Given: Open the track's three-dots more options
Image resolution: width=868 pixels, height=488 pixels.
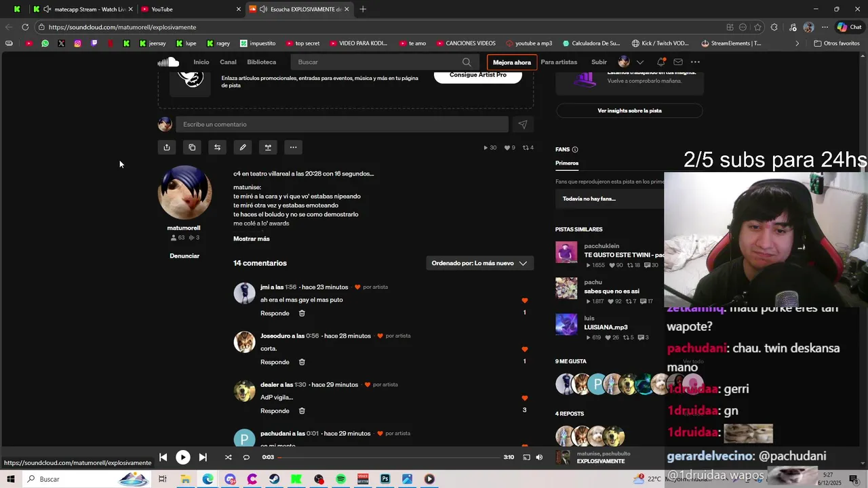Looking at the screenshot, I should (x=293, y=147).
